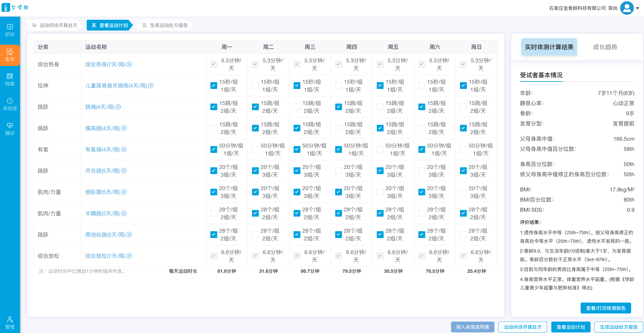This screenshot has width=644, height=333.
Task: Go to 生成运动处方报告 step tab
Action: (x=165, y=25)
